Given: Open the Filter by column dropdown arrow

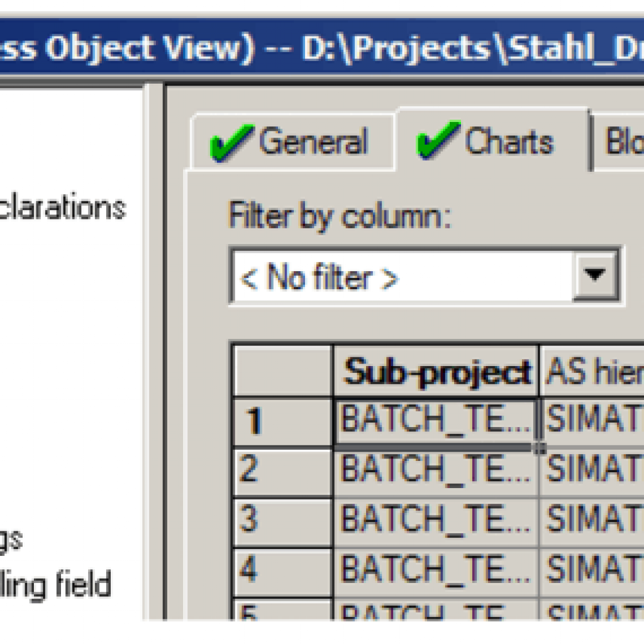Looking at the screenshot, I should tap(595, 275).
